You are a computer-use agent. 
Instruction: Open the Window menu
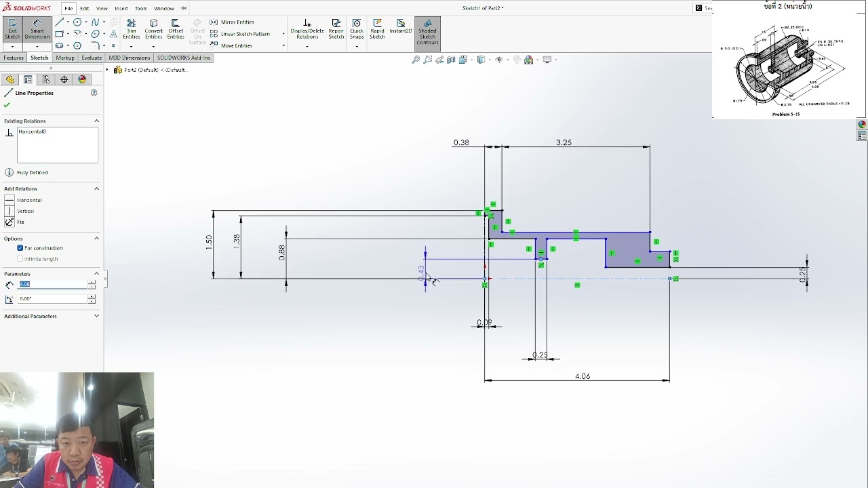pyautogui.click(x=163, y=8)
